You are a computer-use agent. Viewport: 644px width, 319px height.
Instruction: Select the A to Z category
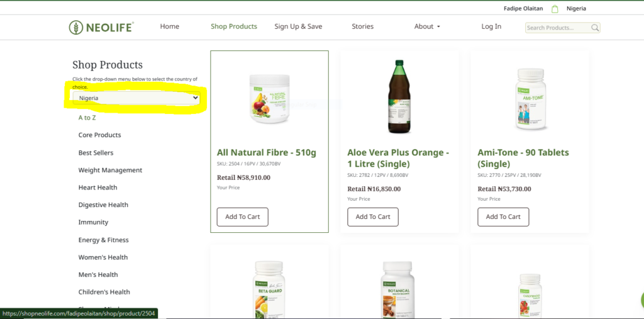click(87, 118)
